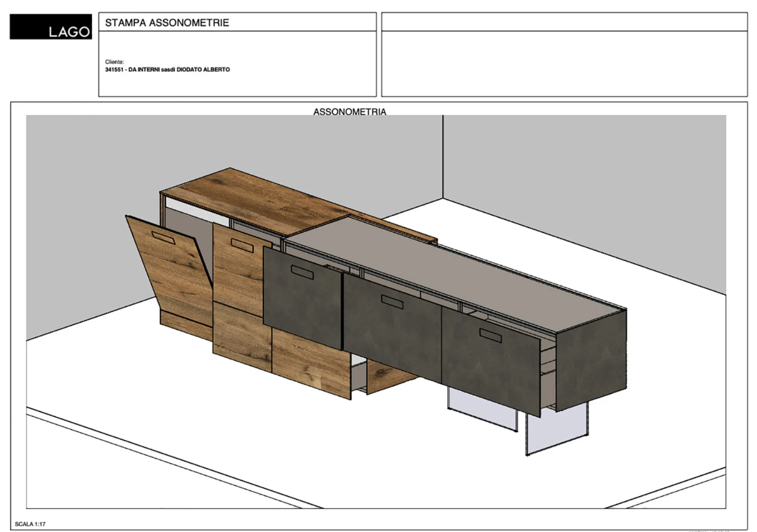Screen dimensions: 757x532
Task: Click handle slot on tilted open oak door
Action: (x=164, y=238)
